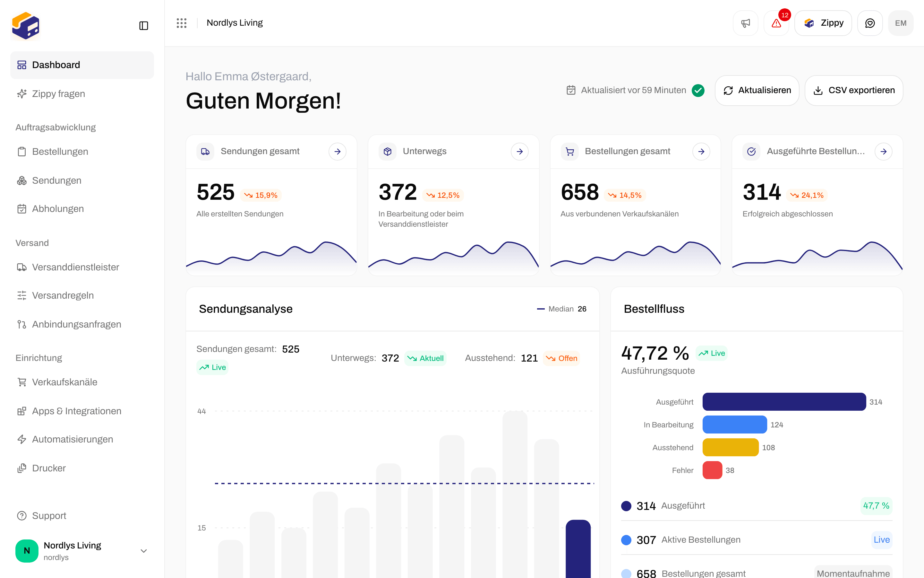Click the Fehler red bar
The image size is (924, 578).
click(713, 470)
